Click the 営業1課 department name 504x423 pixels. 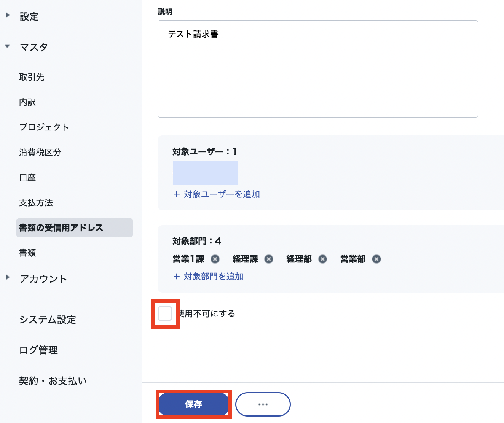click(188, 259)
